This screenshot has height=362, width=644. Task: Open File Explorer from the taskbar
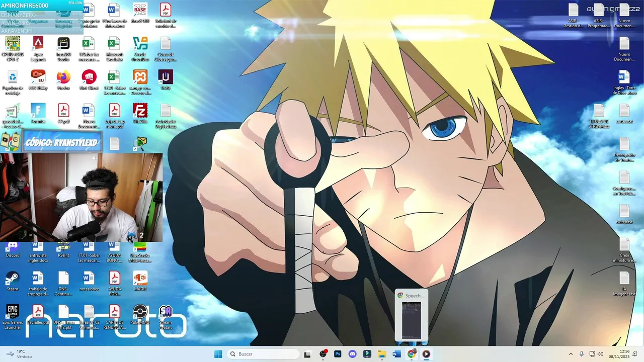[382, 354]
